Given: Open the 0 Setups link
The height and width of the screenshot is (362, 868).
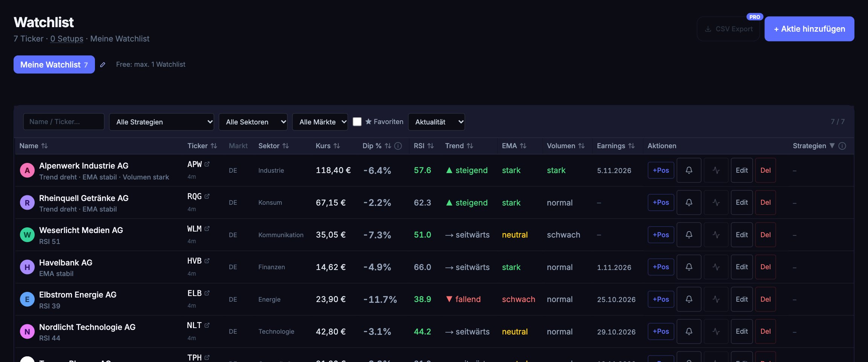Looking at the screenshot, I should coord(67,39).
